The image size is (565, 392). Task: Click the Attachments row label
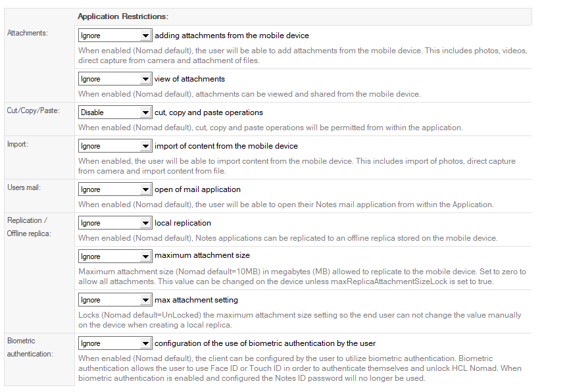[x=27, y=33]
